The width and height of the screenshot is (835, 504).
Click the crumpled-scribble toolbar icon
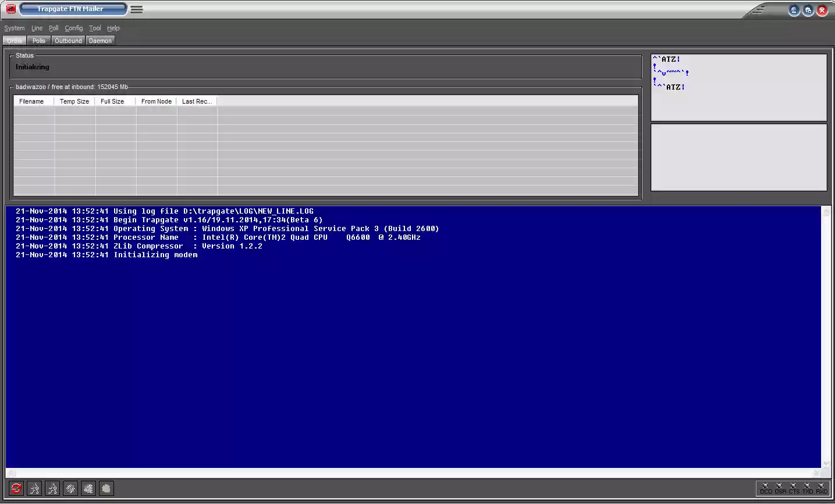[88, 488]
